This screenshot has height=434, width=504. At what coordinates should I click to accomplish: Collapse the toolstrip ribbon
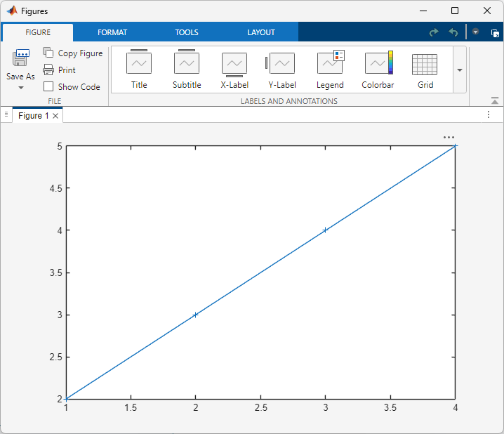495,101
